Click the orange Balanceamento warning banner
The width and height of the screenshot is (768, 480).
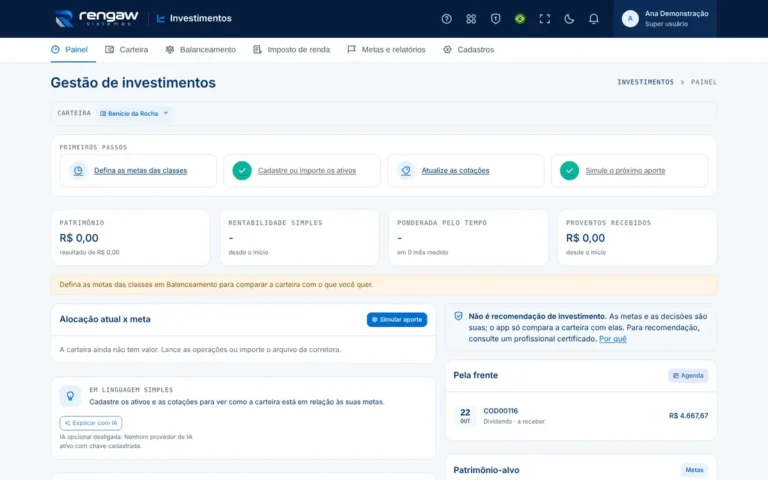[x=384, y=285]
